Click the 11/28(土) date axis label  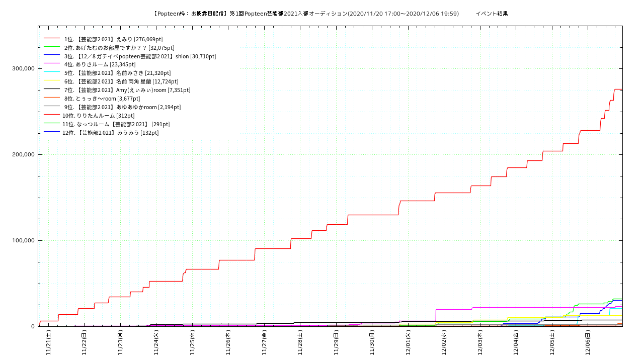(300, 343)
